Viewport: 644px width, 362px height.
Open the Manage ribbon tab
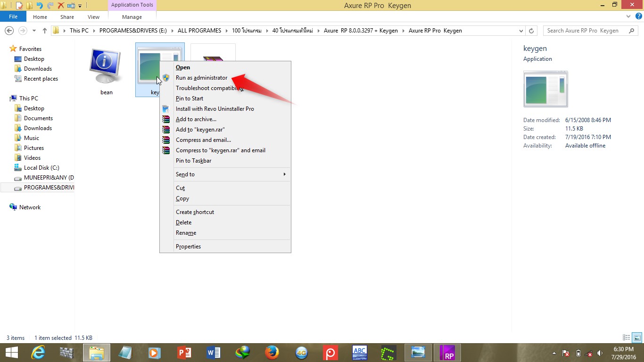[x=132, y=17]
